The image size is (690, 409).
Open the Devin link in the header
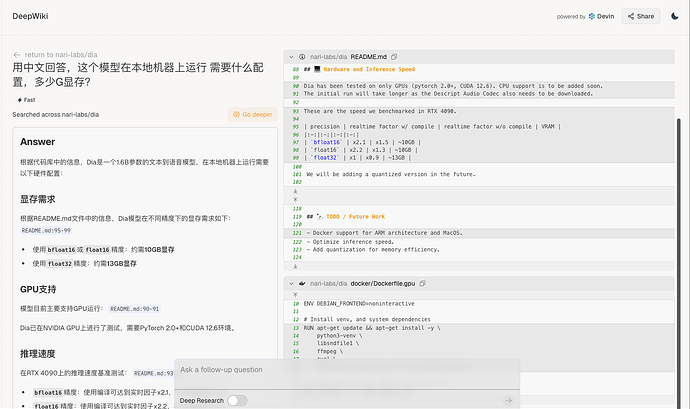601,16
